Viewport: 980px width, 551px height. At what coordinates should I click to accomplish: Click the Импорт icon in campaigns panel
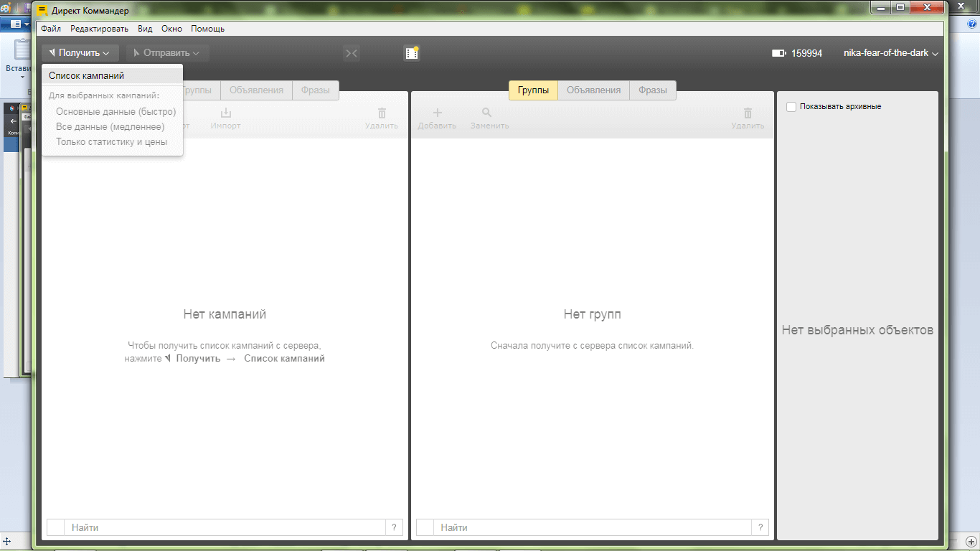point(225,113)
